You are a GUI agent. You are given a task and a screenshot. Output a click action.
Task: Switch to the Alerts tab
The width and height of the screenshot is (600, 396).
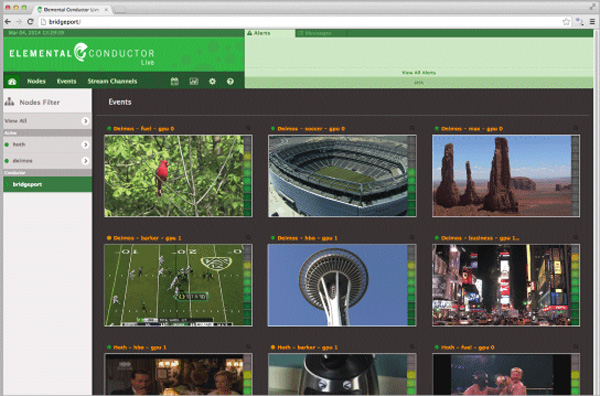(270, 33)
